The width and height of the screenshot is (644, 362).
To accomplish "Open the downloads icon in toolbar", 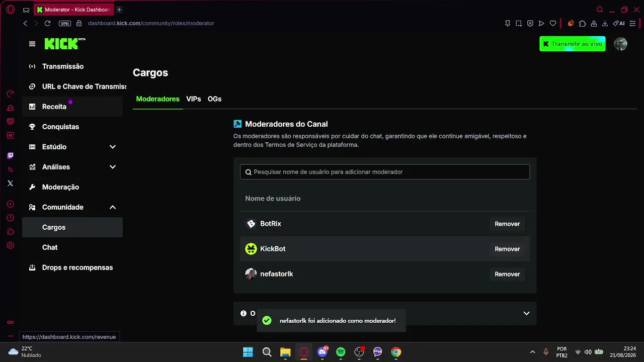I will pyautogui.click(x=605, y=23).
